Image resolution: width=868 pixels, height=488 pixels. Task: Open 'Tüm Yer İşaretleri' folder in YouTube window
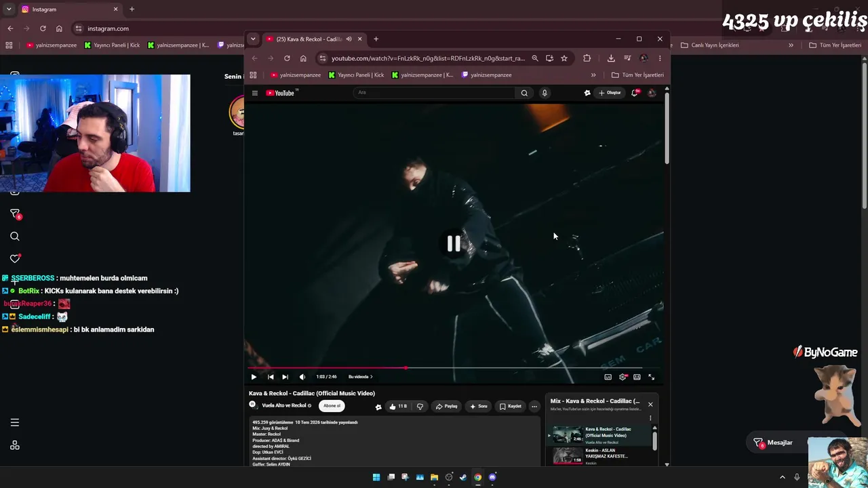point(637,75)
